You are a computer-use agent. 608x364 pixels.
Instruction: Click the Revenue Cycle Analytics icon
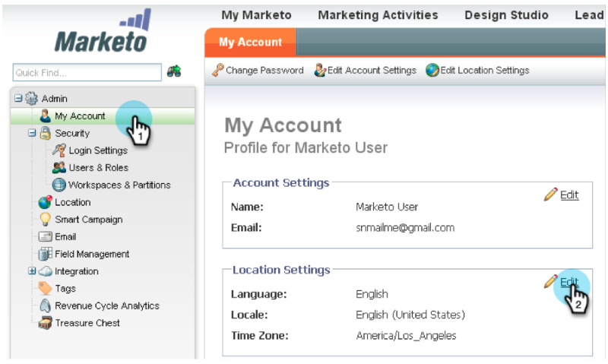click(46, 305)
